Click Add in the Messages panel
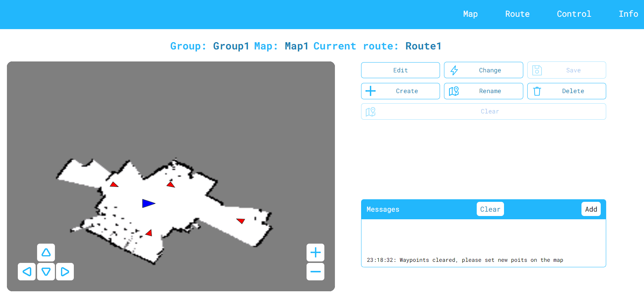This screenshot has height=296, width=644. pyautogui.click(x=591, y=209)
